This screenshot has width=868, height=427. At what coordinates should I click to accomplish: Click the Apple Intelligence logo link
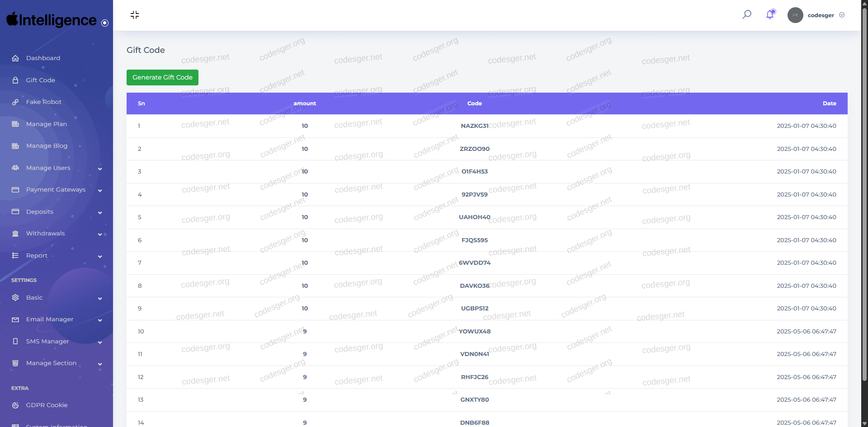pos(51,20)
